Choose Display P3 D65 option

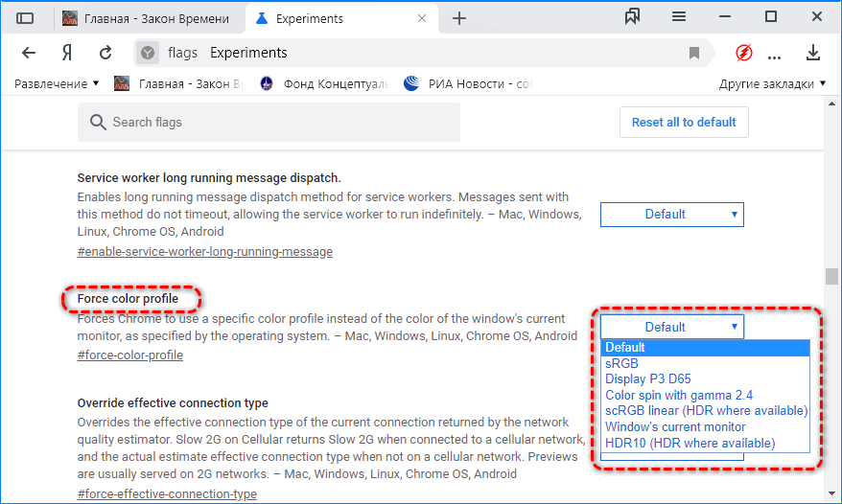(647, 378)
